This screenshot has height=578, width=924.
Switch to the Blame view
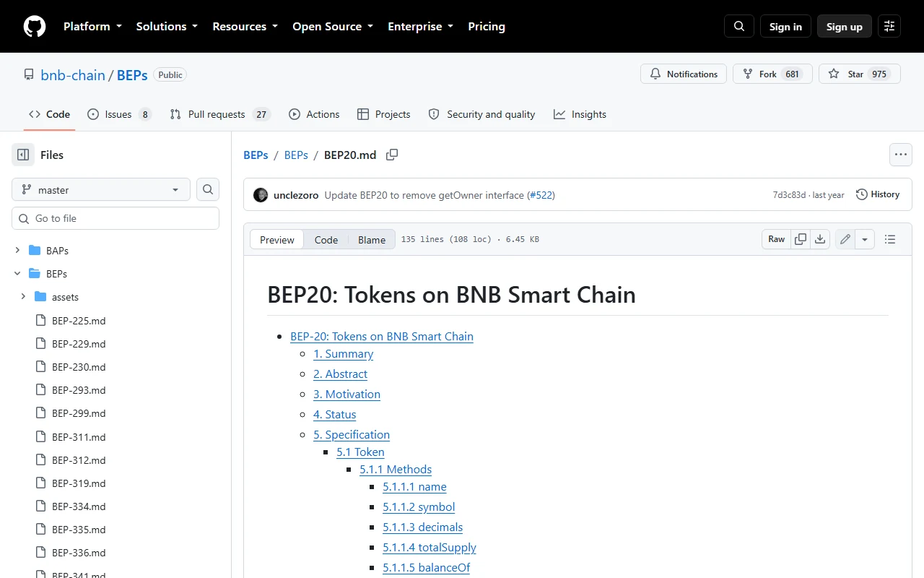372,240
